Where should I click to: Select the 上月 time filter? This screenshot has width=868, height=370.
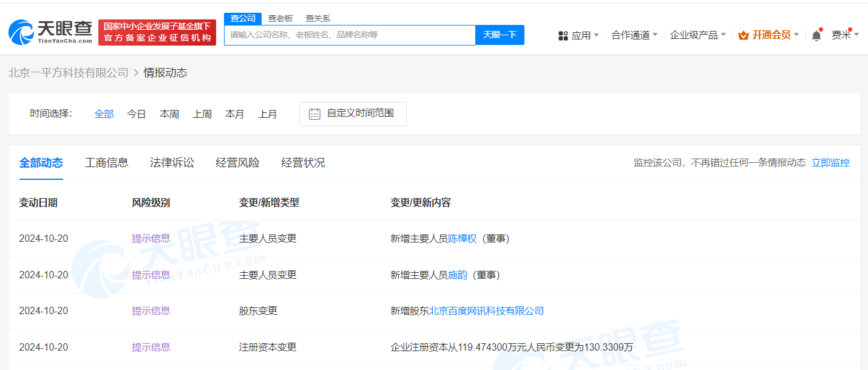pos(268,114)
